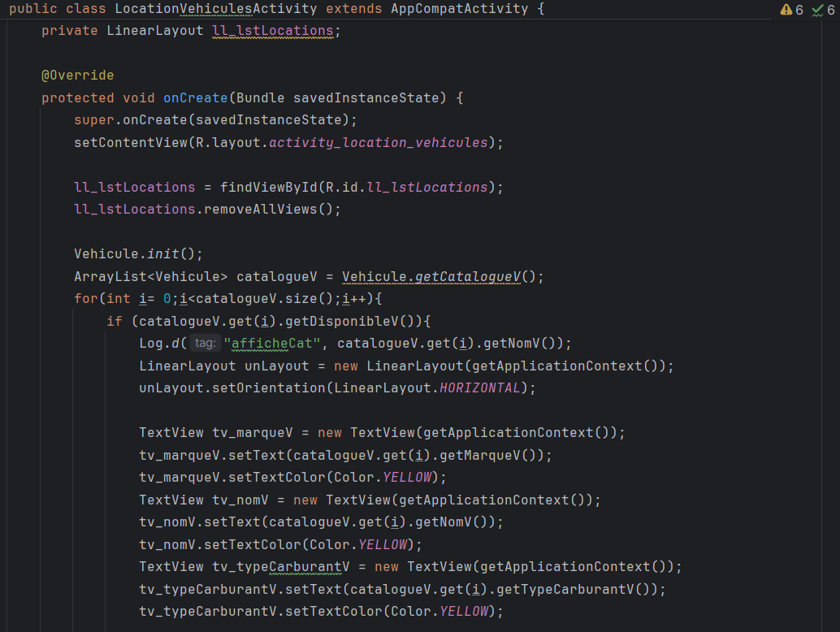Click the 'tag:' inlay hint in Log.d

click(205, 343)
